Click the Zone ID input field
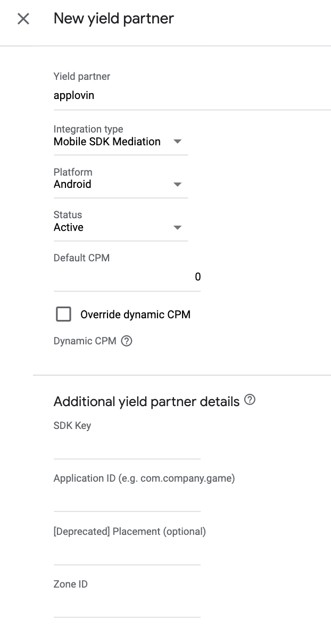The image size is (331, 644). pyautogui.click(x=127, y=606)
